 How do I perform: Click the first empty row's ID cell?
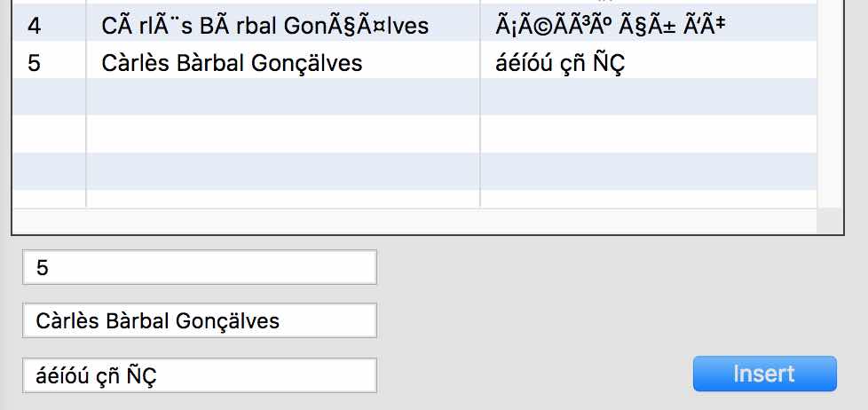[49, 97]
